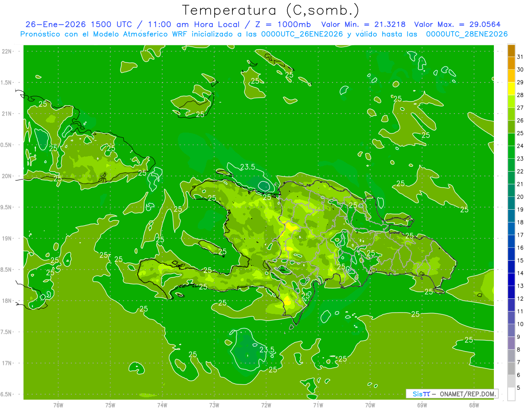532x411 pixels.
Task: Click the colorbar swatch between 24 and 25
Action: tap(511, 139)
